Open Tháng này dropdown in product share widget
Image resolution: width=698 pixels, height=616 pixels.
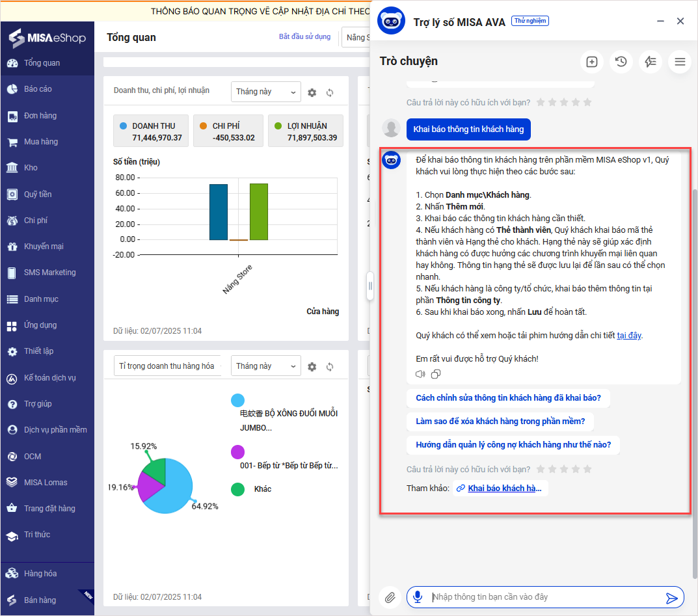tap(266, 366)
